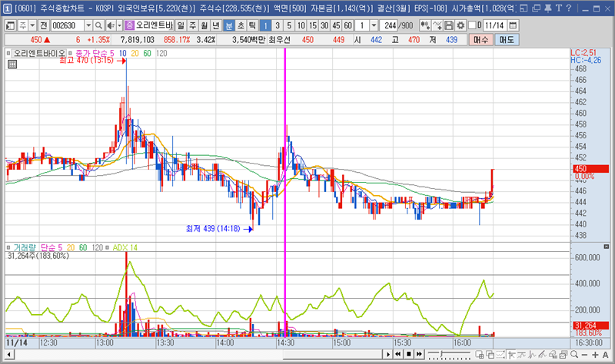This screenshot has width=615, height=364.
Task: Expand the interval value dropdown showing 1
Action: (373, 25)
